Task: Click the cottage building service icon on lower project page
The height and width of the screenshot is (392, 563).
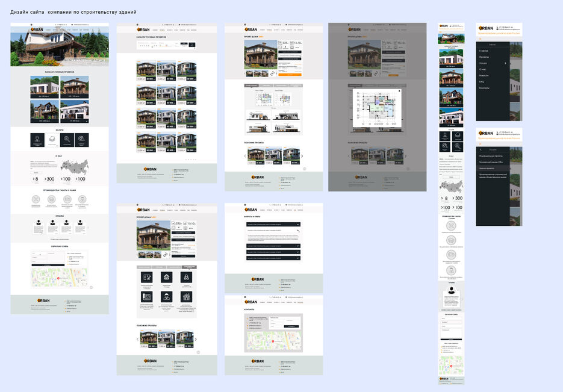Action: [186, 297]
